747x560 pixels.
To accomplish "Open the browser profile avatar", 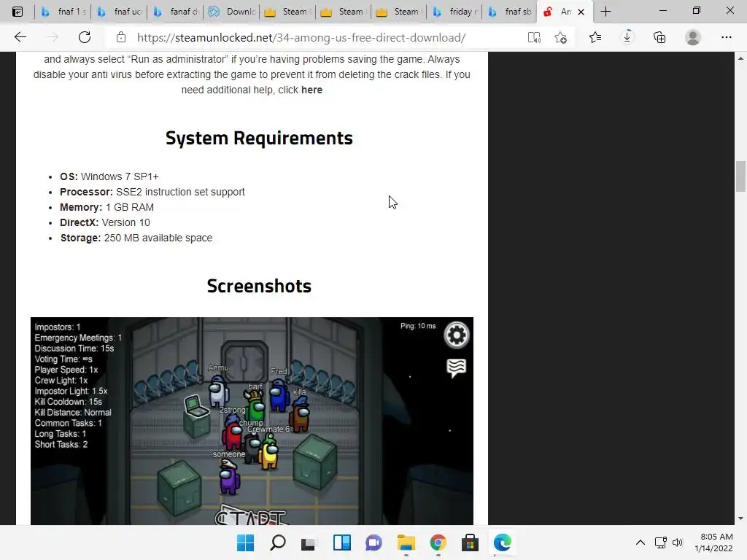I will pyautogui.click(x=693, y=37).
